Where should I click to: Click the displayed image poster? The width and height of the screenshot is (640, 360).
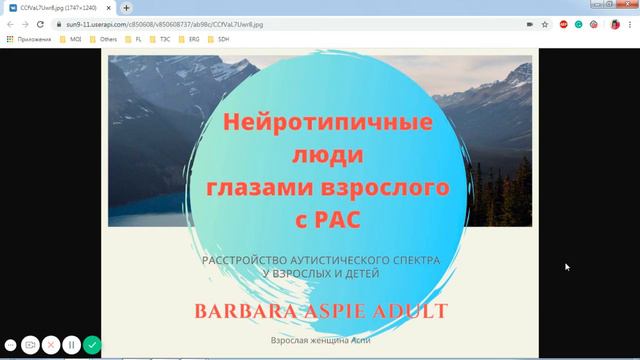coord(320,203)
